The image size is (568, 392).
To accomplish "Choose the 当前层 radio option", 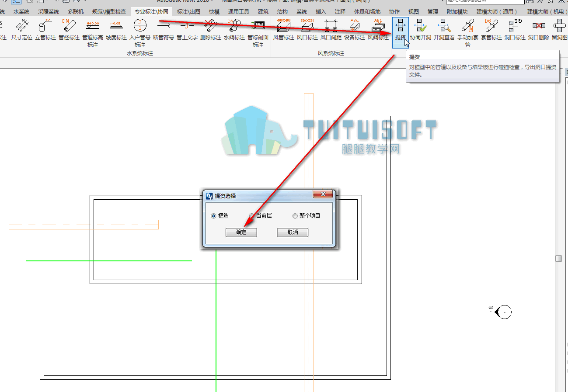I will tap(261, 216).
